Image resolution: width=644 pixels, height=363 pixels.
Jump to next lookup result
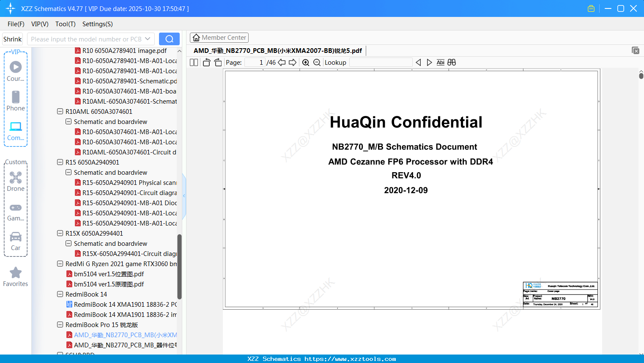pyautogui.click(x=429, y=63)
